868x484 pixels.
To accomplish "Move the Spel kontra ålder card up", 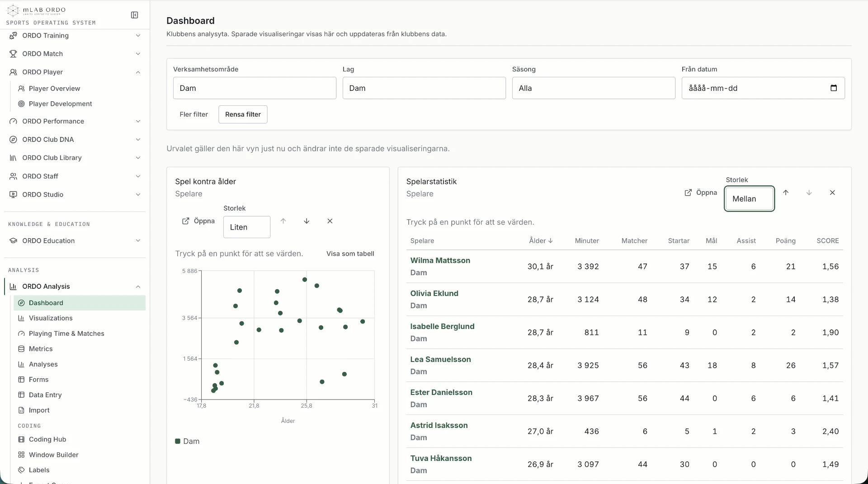I will tap(283, 221).
